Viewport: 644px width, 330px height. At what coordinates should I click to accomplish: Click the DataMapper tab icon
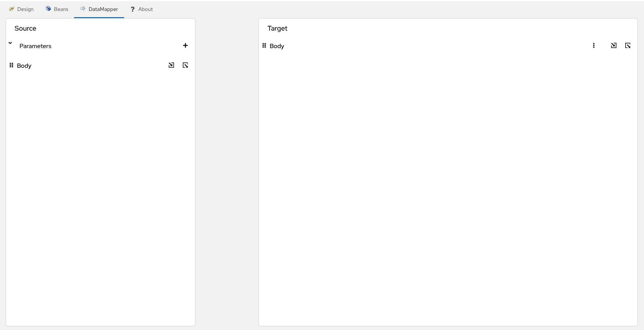point(83,9)
